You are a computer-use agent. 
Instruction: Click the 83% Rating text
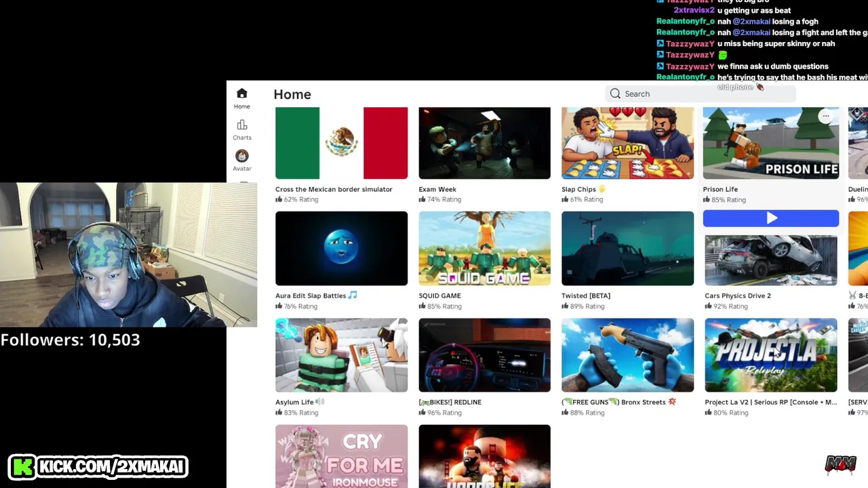coord(301,413)
